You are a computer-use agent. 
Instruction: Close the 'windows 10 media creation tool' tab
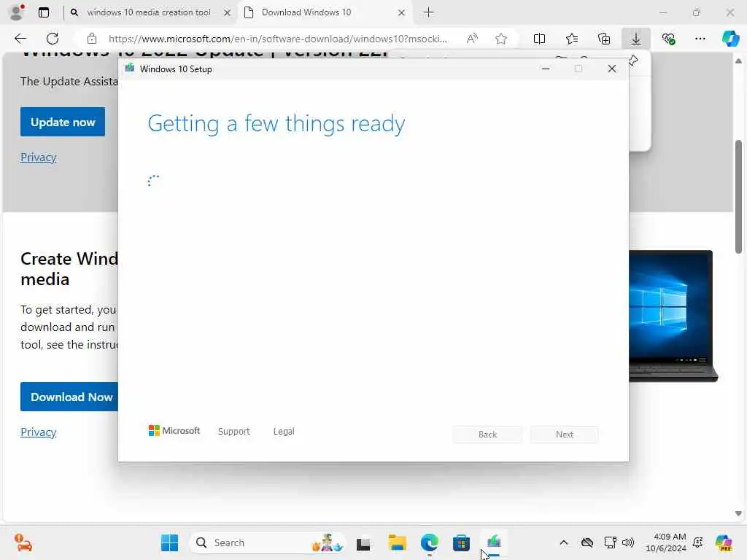pos(228,13)
